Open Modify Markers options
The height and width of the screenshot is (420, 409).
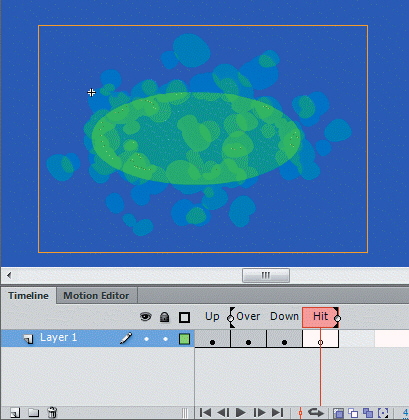383,413
